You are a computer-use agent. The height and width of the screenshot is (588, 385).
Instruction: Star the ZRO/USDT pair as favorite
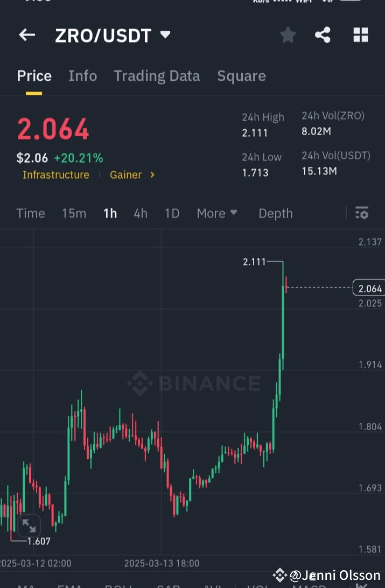288,34
